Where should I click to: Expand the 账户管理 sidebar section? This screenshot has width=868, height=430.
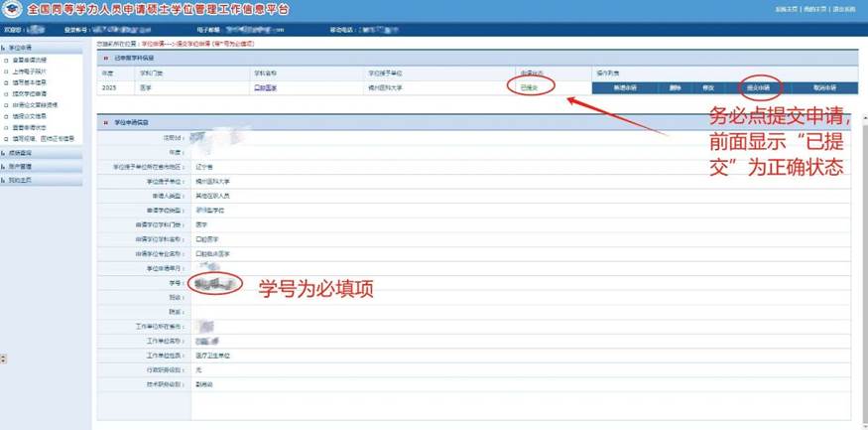pyautogui.click(x=20, y=167)
